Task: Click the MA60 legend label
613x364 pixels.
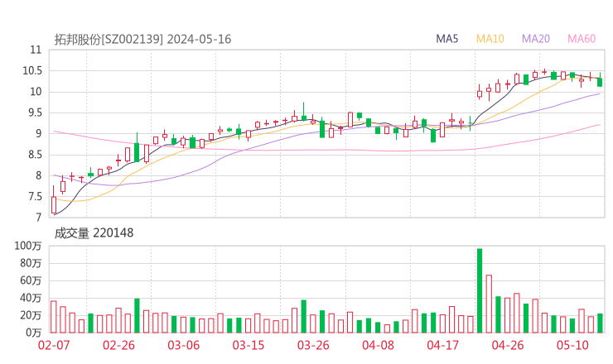Action: point(582,39)
